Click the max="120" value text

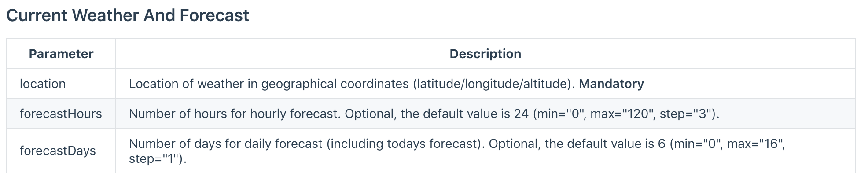pos(621,114)
